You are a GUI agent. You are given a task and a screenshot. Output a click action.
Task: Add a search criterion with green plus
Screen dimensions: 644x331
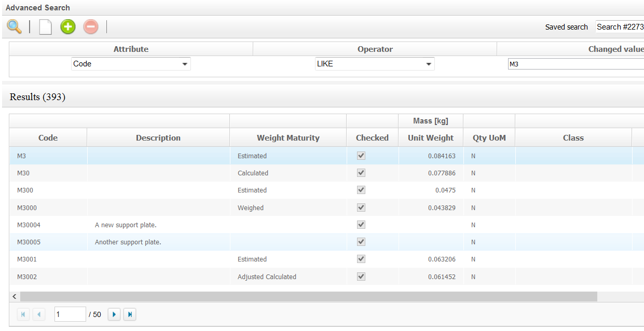tap(68, 26)
